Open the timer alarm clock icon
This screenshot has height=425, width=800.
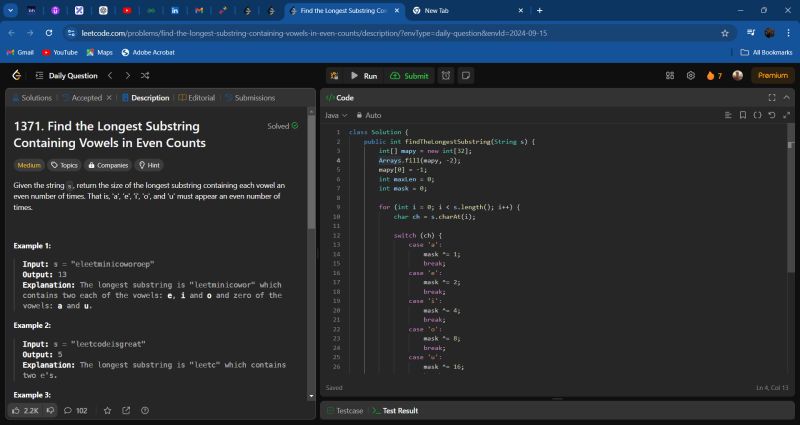[x=446, y=75]
